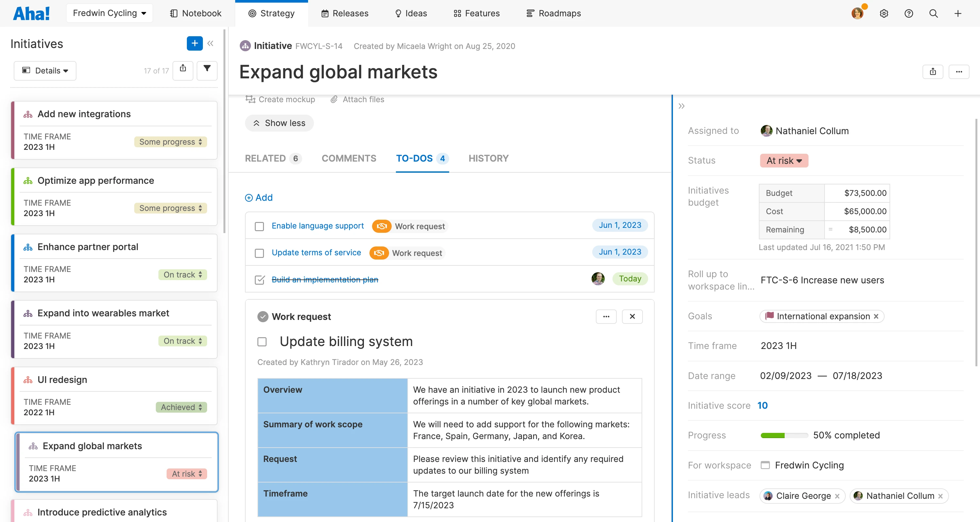The width and height of the screenshot is (980, 522).
Task: Collapse the Initiatives sidebar panel
Action: click(210, 43)
